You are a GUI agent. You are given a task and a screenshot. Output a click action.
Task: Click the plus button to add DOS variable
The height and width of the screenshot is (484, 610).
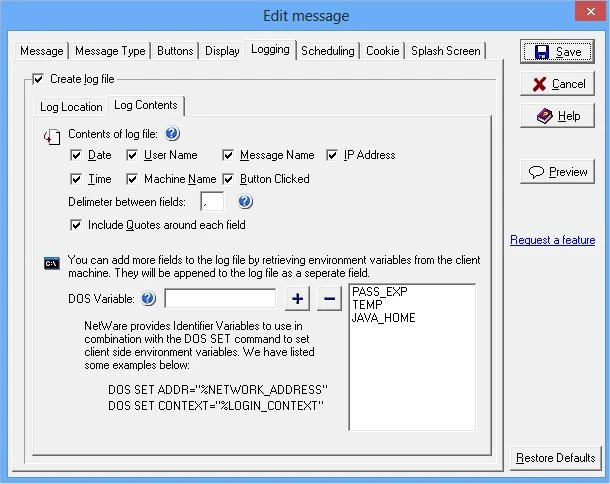click(x=298, y=298)
